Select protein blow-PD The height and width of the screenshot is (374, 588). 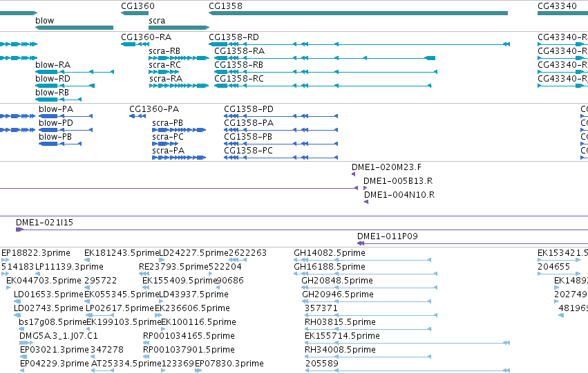66,130
